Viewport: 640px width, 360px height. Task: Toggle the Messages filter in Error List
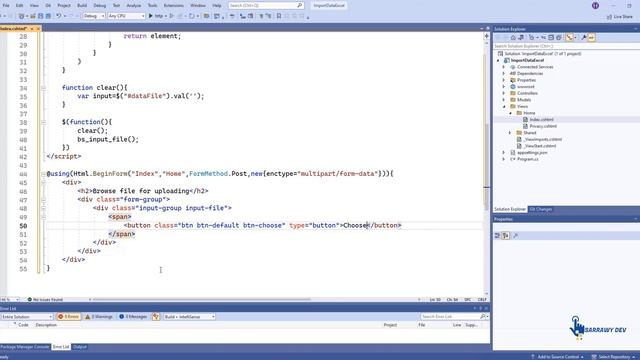point(133,317)
